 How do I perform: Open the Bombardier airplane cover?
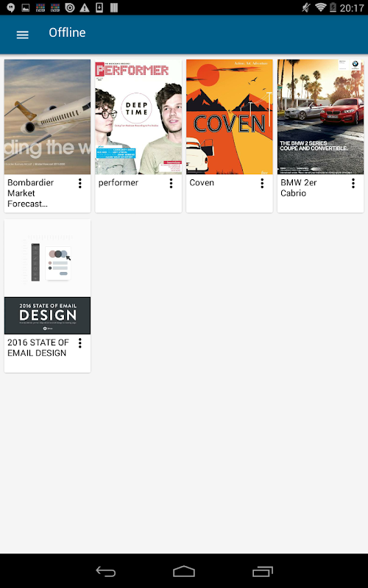click(47, 117)
